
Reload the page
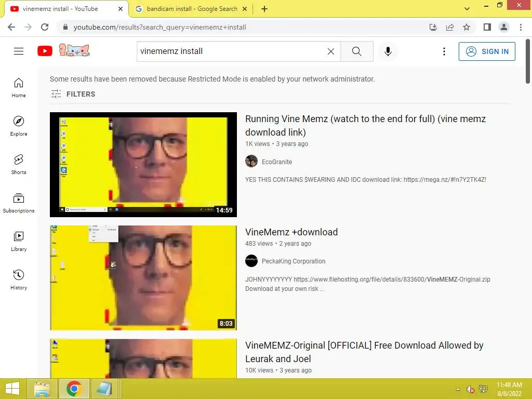[x=45, y=27]
